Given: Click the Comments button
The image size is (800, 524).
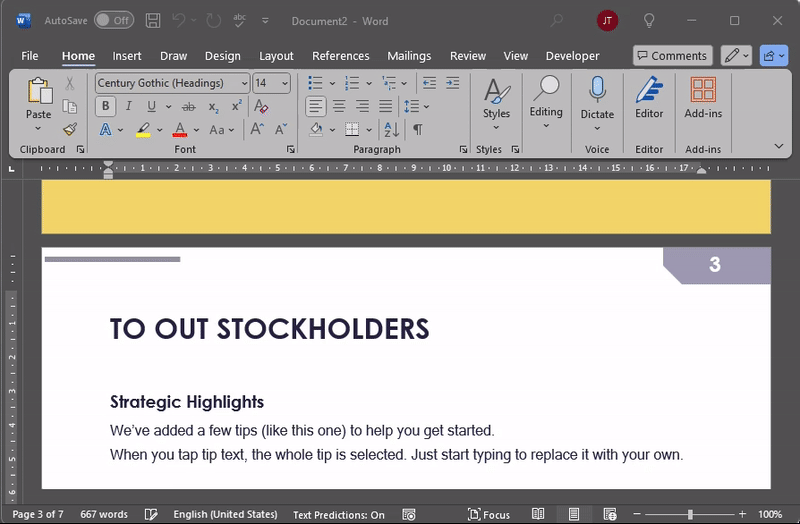Looking at the screenshot, I should pyautogui.click(x=672, y=56).
